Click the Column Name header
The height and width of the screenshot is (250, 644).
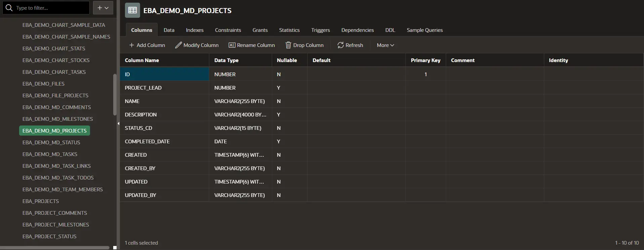pos(165,60)
